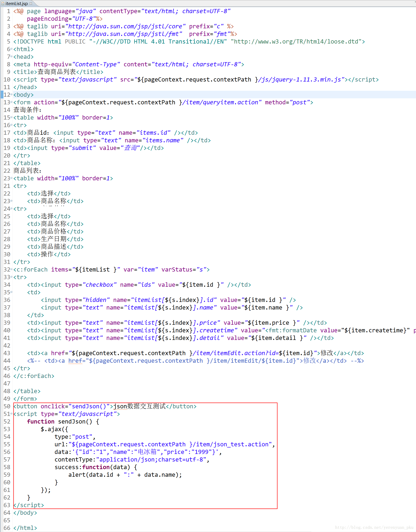Click the itemList name text input line

tap(172, 308)
